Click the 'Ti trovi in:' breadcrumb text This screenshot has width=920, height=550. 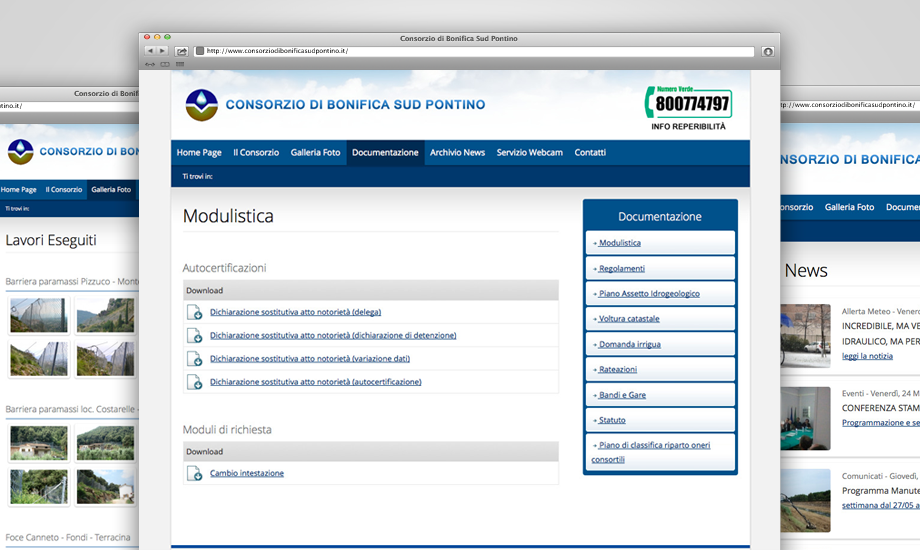point(197,177)
